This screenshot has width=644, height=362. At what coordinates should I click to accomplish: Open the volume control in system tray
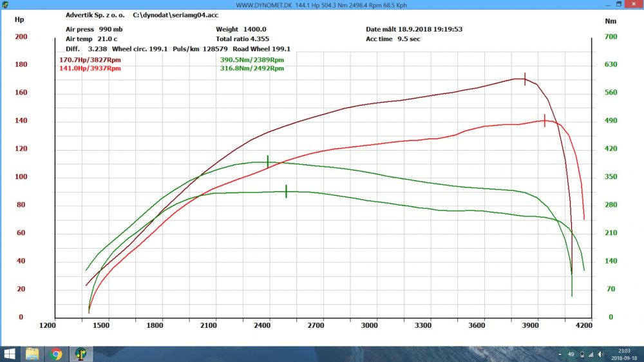tap(601, 354)
